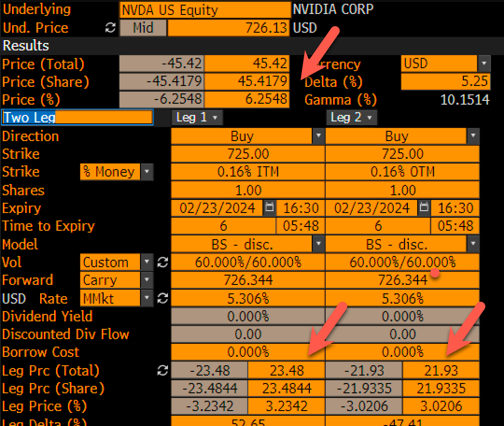Click the Mid price button
The width and height of the screenshot is (504, 426).
coord(143,28)
